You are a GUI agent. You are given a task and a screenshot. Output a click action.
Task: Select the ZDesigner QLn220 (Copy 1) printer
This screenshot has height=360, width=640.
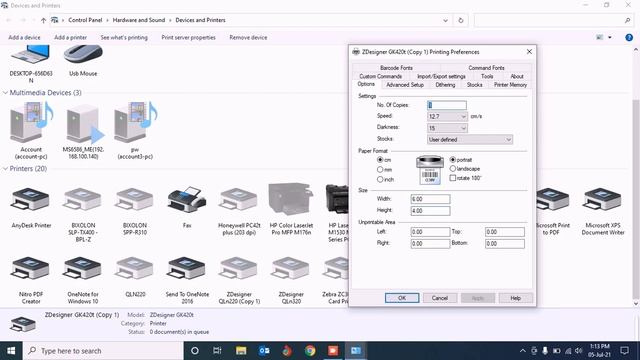click(239, 269)
